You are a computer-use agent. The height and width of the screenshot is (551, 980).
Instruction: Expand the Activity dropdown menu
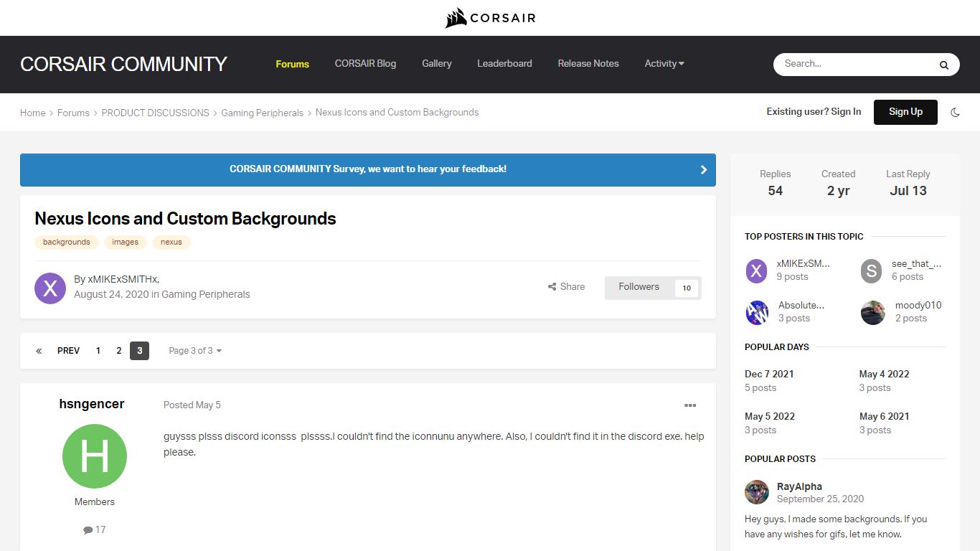[x=664, y=64]
